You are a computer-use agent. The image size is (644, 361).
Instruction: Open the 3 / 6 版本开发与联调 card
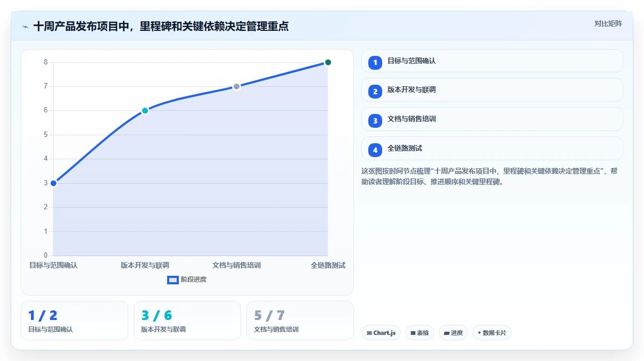tap(187, 321)
